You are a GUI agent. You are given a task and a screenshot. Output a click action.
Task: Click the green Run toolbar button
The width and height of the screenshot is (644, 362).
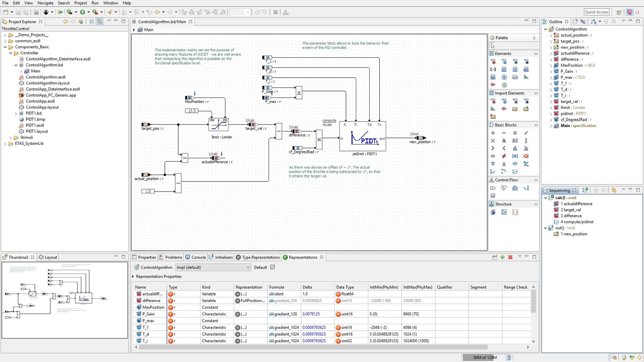[82, 12]
